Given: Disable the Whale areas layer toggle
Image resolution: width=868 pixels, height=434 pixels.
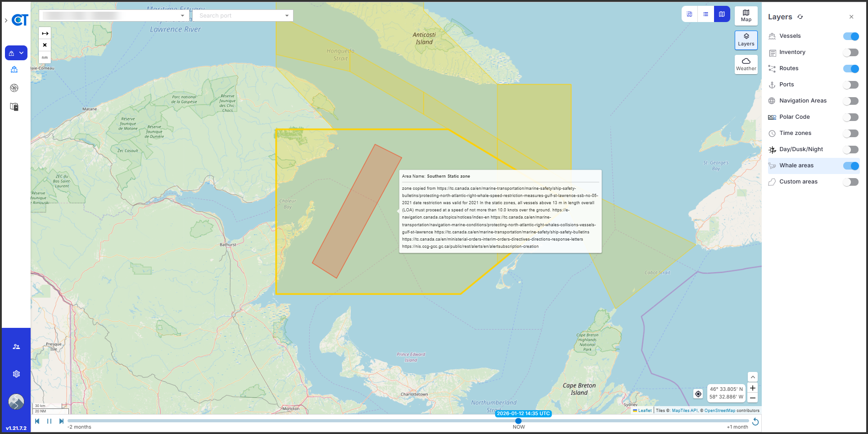Looking at the screenshot, I should [x=850, y=166].
